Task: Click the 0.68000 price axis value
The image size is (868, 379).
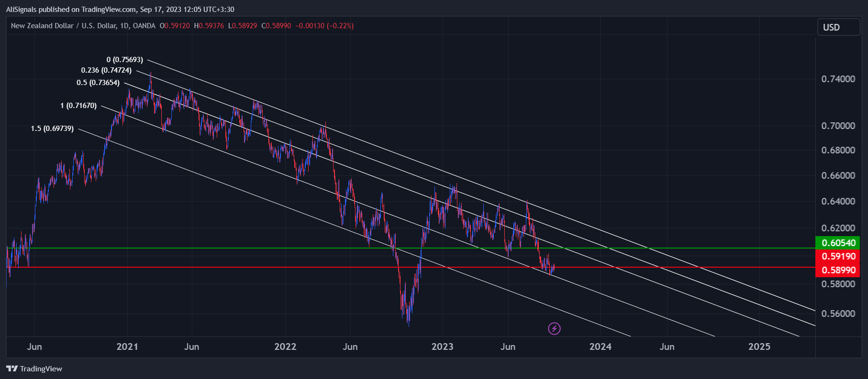Action: point(838,150)
